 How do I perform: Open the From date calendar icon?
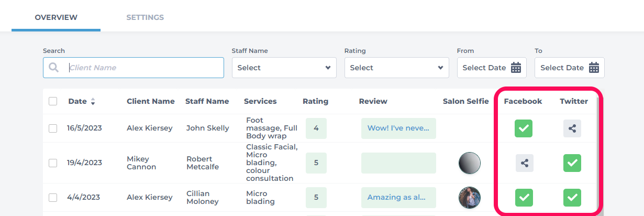point(516,68)
